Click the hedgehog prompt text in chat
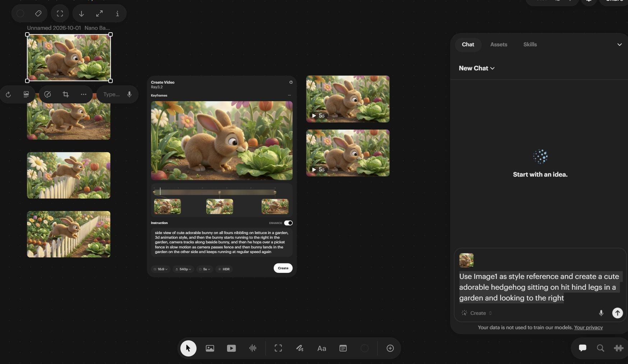The width and height of the screenshot is (628, 364). click(539, 287)
